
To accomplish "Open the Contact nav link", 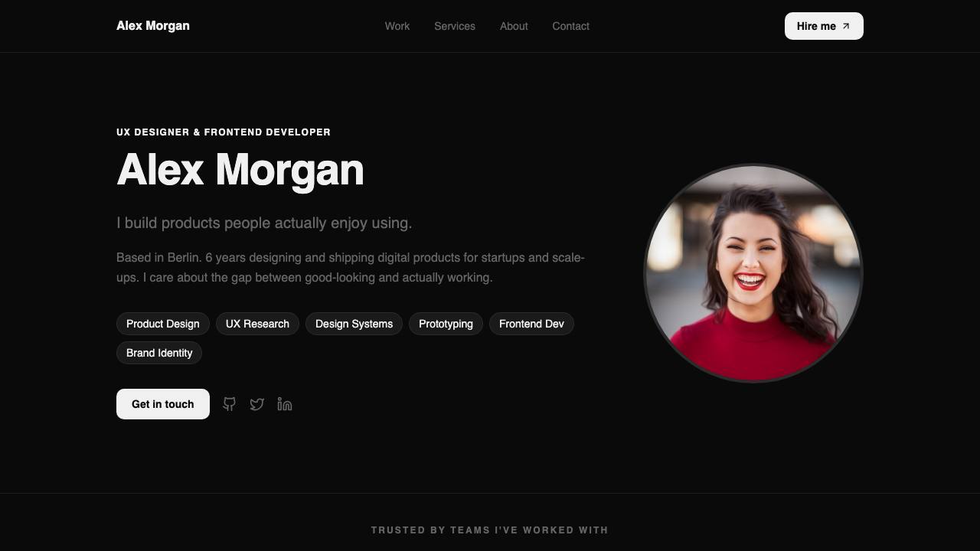I will 571,26.
